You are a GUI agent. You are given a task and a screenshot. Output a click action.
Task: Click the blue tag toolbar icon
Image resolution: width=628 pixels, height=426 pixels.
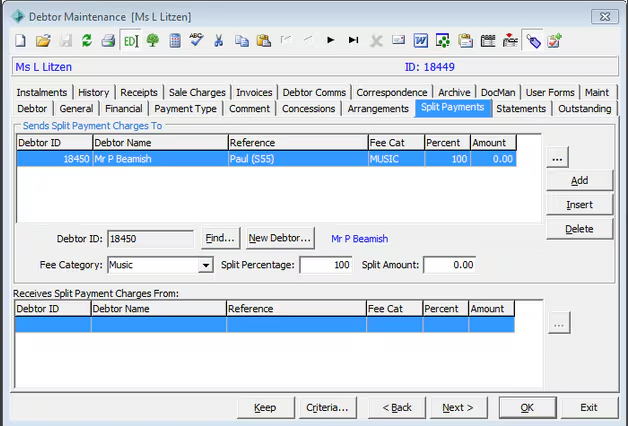pos(532,41)
